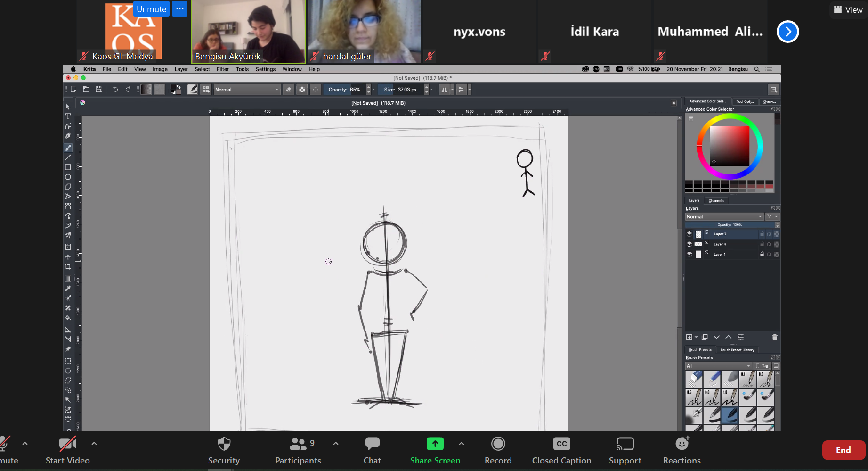The image size is (868, 471).
Task: Open the Filter menu
Action: click(x=222, y=69)
